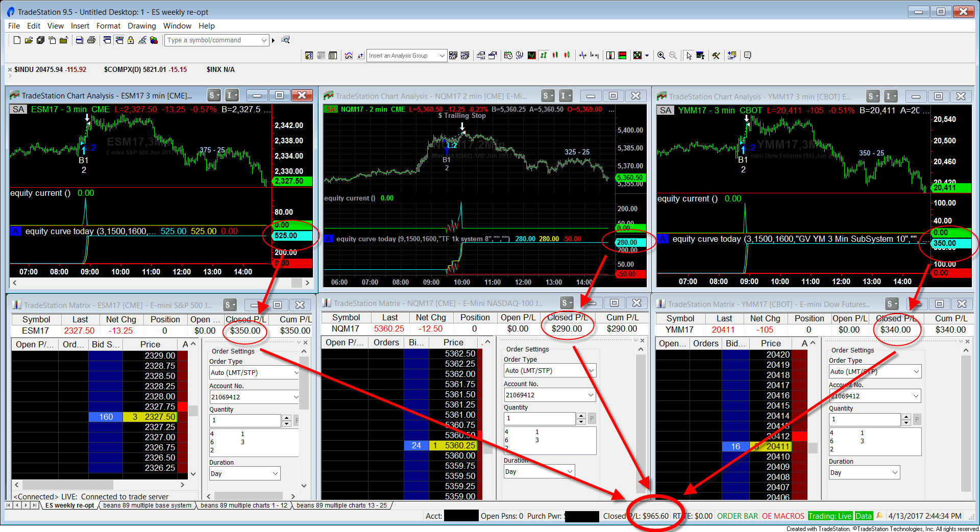Select the arrow pointer tool
Image resolution: width=980 pixels, height=532 pixels.
pyautogui.click(x=689, y=56)
